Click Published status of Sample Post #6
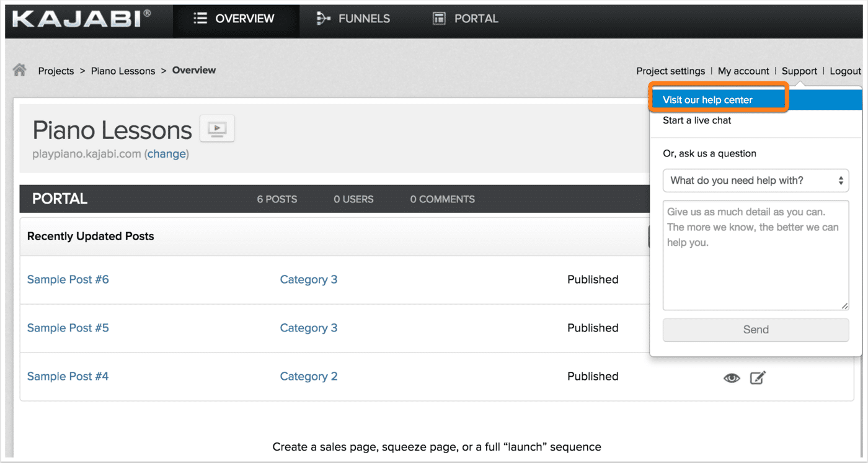The image size is (868, 463). click(593, 279)
